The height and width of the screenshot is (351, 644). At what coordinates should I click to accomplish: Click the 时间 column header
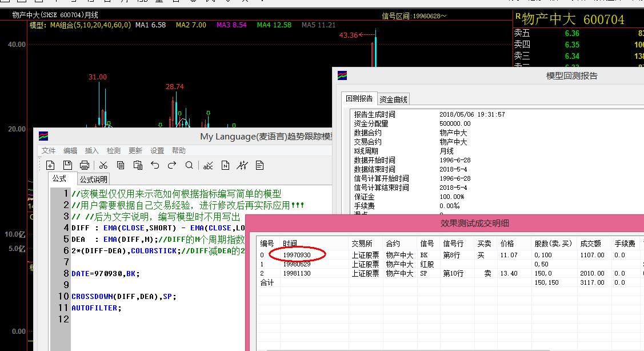(290, 244)
